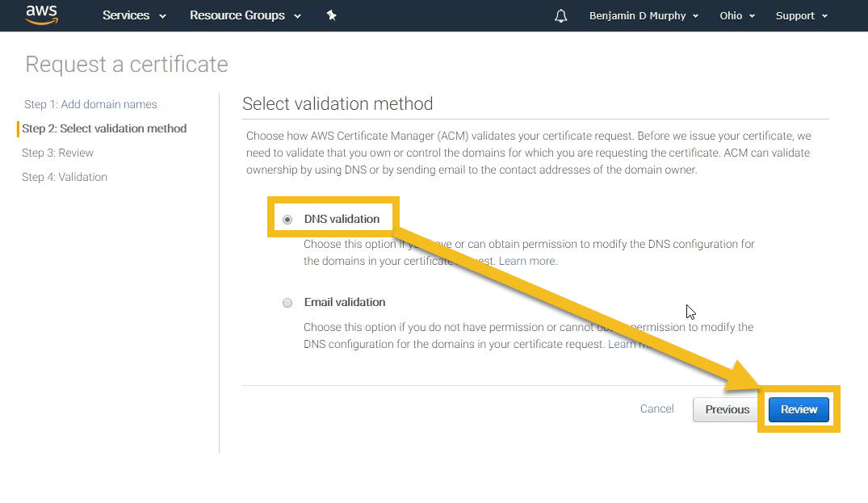Click the Cancel link
Screen dimensions: 868x503
[657, 409]
